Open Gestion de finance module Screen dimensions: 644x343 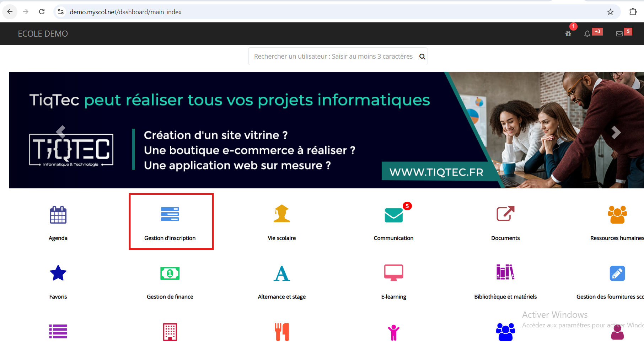[170, 273]
